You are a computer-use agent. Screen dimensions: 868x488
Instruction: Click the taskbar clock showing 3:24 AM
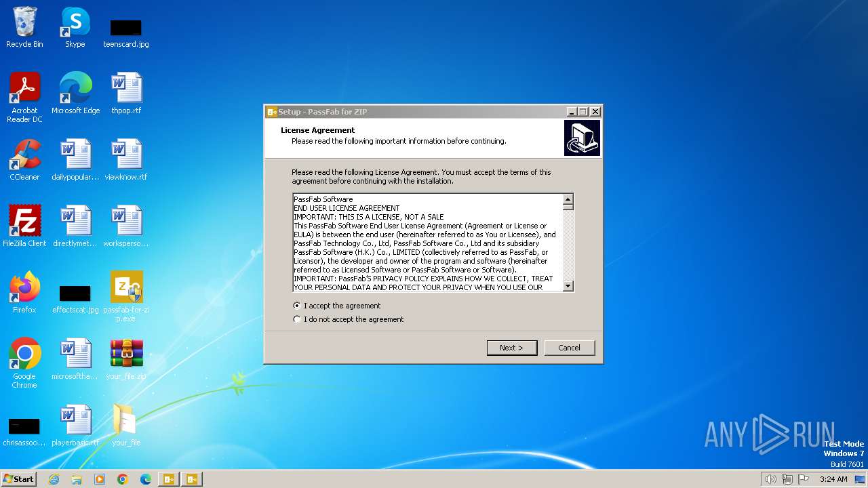tap(833, 479)
